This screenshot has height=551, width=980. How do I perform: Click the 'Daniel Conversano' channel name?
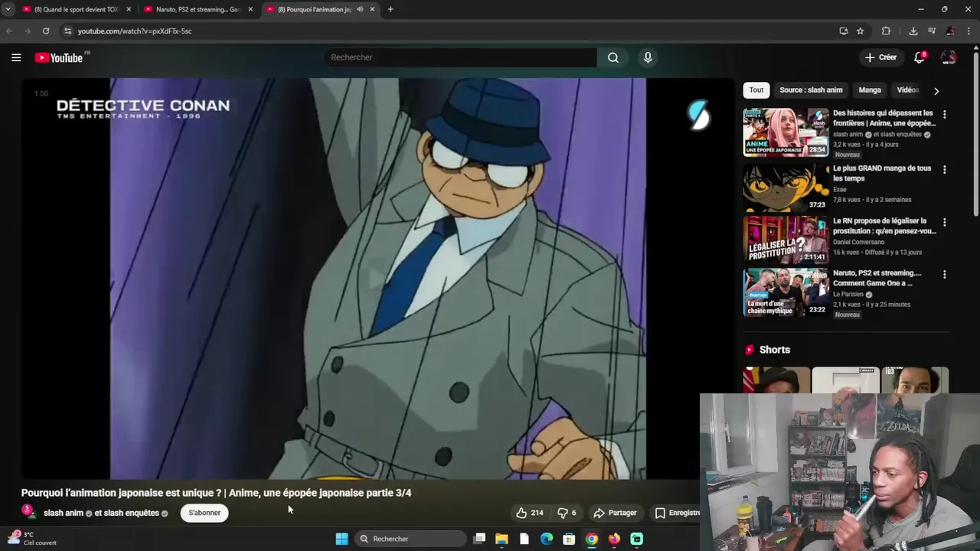858,242
